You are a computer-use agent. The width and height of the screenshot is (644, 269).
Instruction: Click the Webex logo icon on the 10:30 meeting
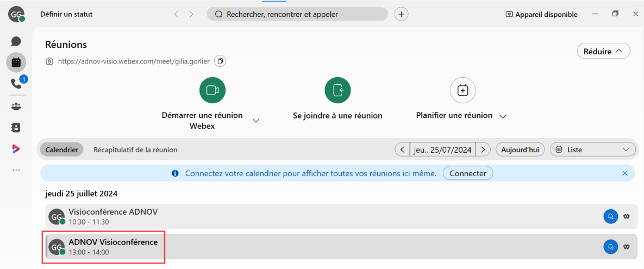click(627, 216)
